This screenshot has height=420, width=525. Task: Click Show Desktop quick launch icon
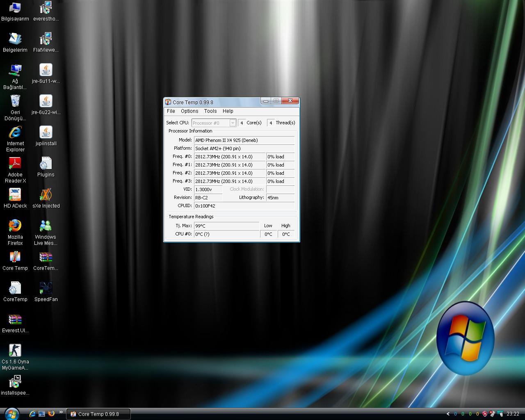(42, 414)
